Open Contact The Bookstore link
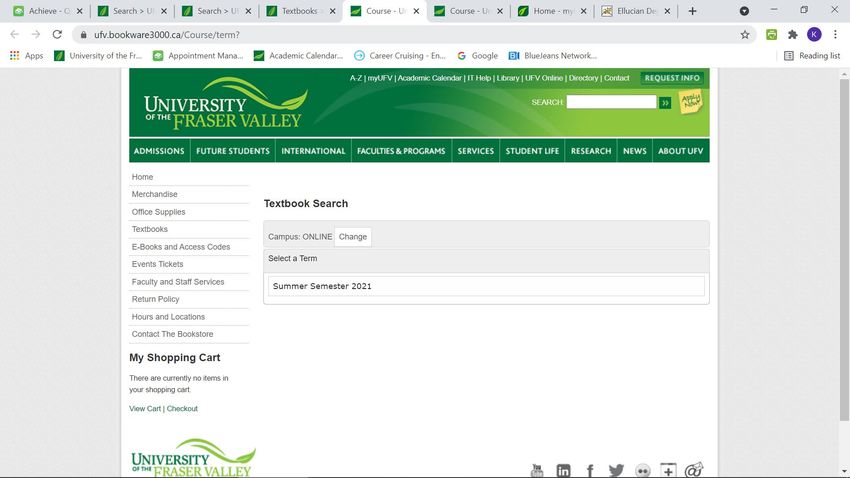This screenshot has width=850, height=478. click(172, 334)
